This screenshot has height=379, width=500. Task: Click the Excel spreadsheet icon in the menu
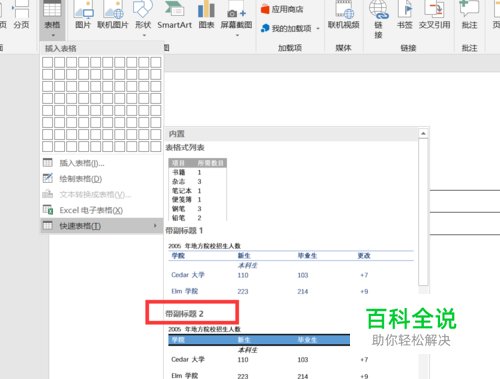pyautogui.click(x=48, y=210)
